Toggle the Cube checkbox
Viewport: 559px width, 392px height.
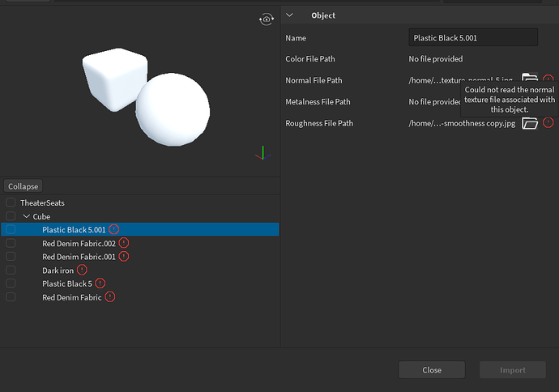[x=11, y=216]
